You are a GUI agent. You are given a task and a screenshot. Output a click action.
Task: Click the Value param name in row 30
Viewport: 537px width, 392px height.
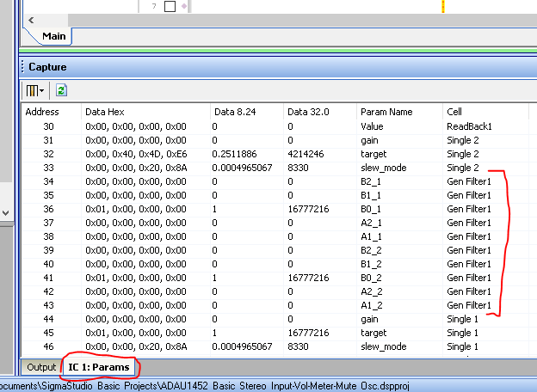click(372, 126)
